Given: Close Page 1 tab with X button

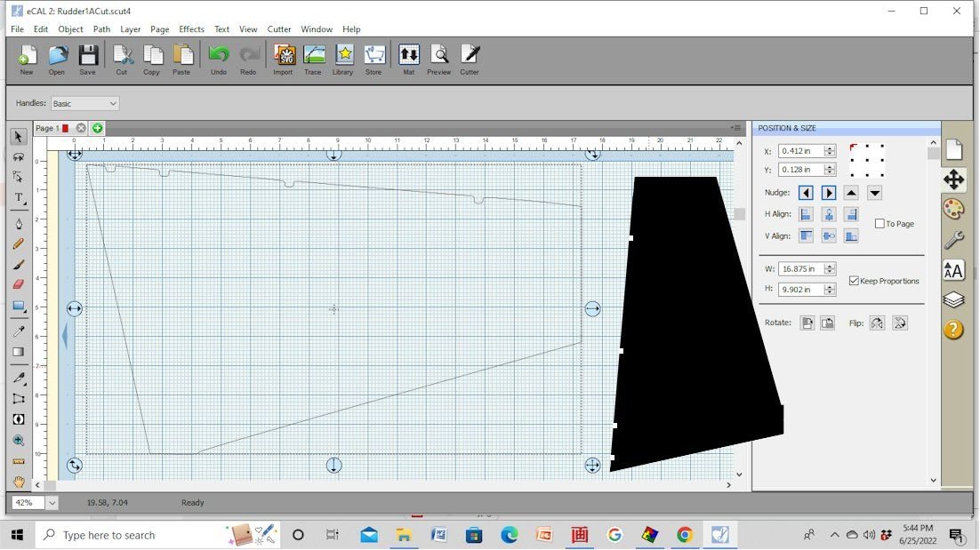Looking at the screenshot, I should (81, 128).
